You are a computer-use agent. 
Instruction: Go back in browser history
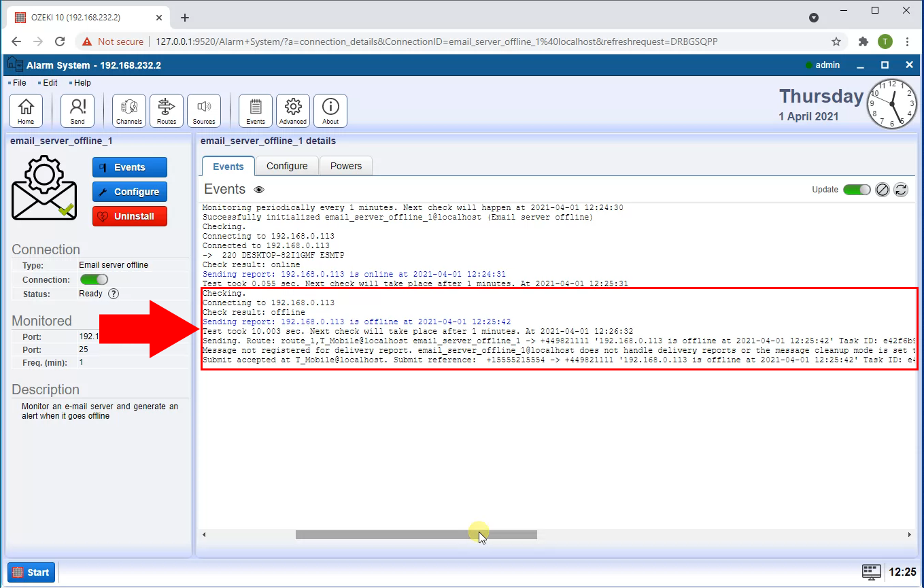(x=16, y=41)
